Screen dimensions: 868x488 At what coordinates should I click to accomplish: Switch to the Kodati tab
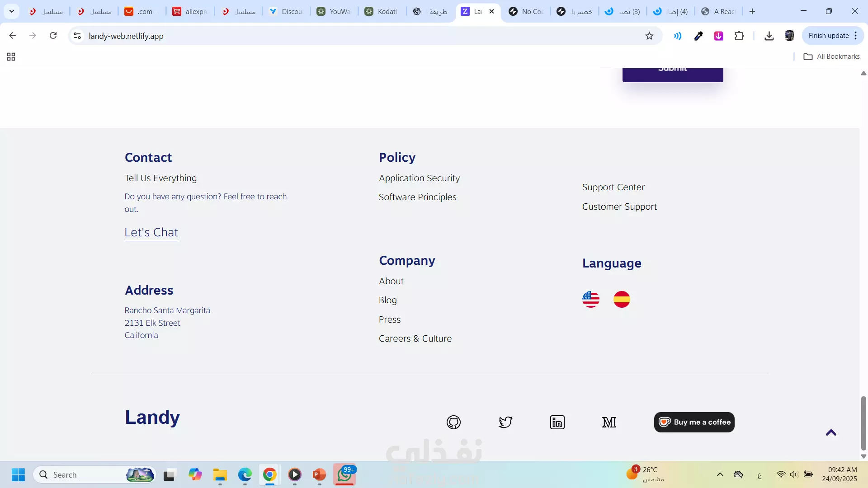(382, 12)
